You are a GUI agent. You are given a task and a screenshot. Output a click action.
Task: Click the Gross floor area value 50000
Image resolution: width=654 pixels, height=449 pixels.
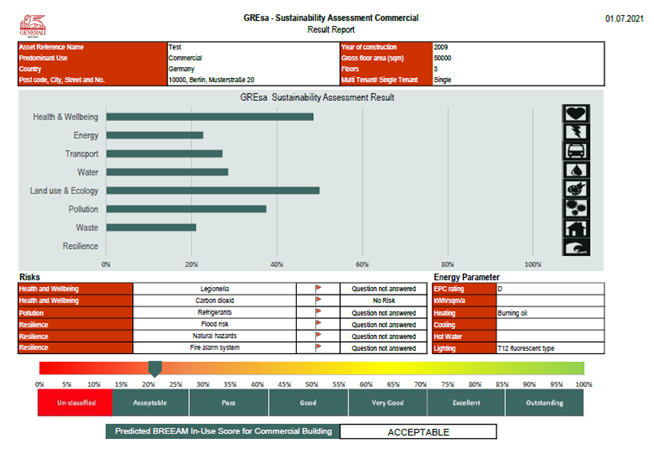point(443,58)
